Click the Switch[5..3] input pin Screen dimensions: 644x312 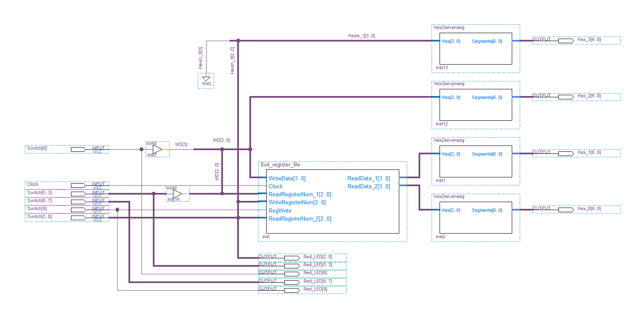click(x=78, y=194)
